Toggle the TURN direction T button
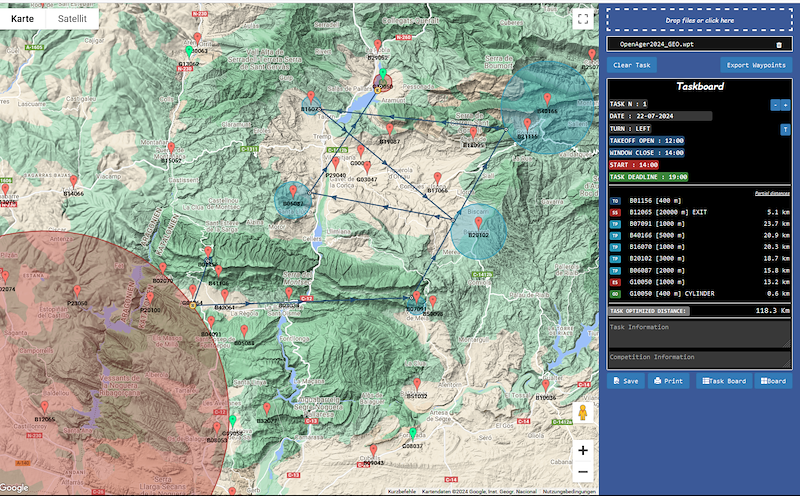This screenshot has width=800, height=496. (x=785, y=129)
